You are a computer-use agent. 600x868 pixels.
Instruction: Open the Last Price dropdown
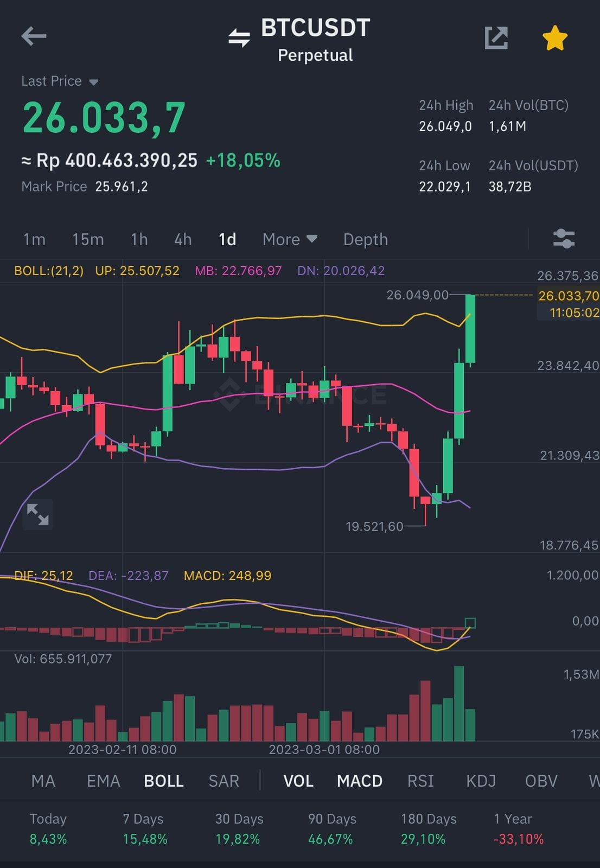59,81
